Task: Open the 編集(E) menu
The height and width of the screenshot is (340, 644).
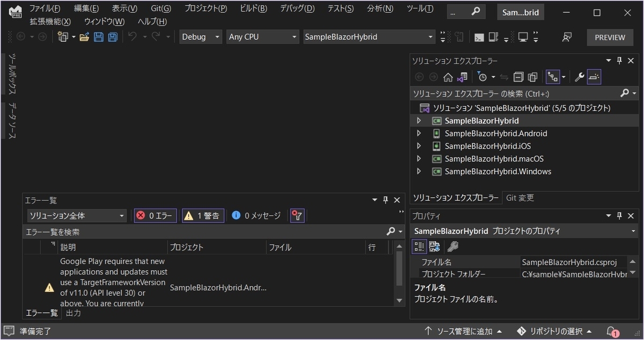Action: click(x=86, y=9)
